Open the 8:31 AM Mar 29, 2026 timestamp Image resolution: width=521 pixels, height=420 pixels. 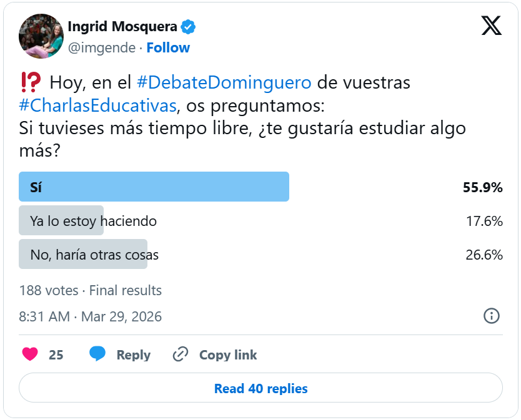91,316
